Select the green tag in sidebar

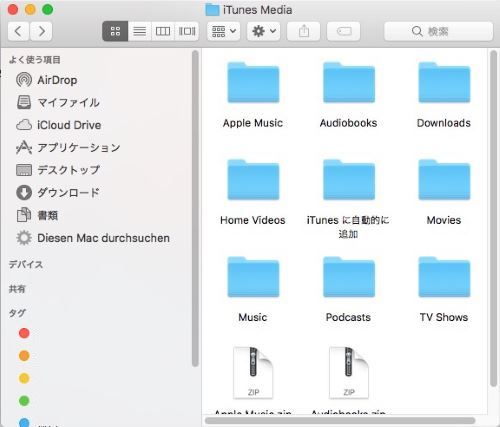[24, 401]
